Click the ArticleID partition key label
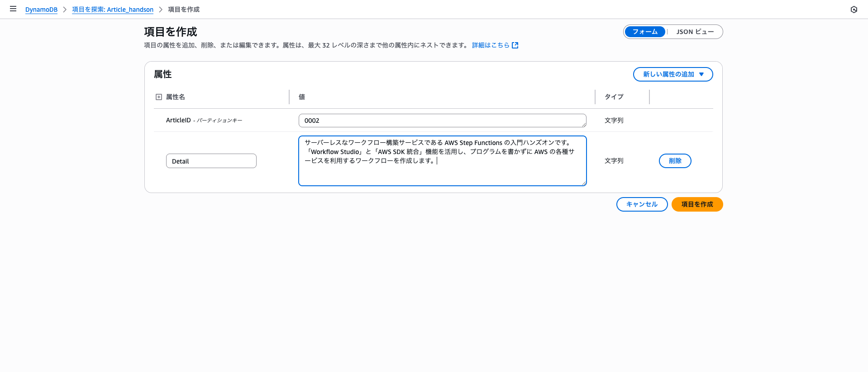The height and width of the screenshot is (372, 868). [x=204, y=120]
